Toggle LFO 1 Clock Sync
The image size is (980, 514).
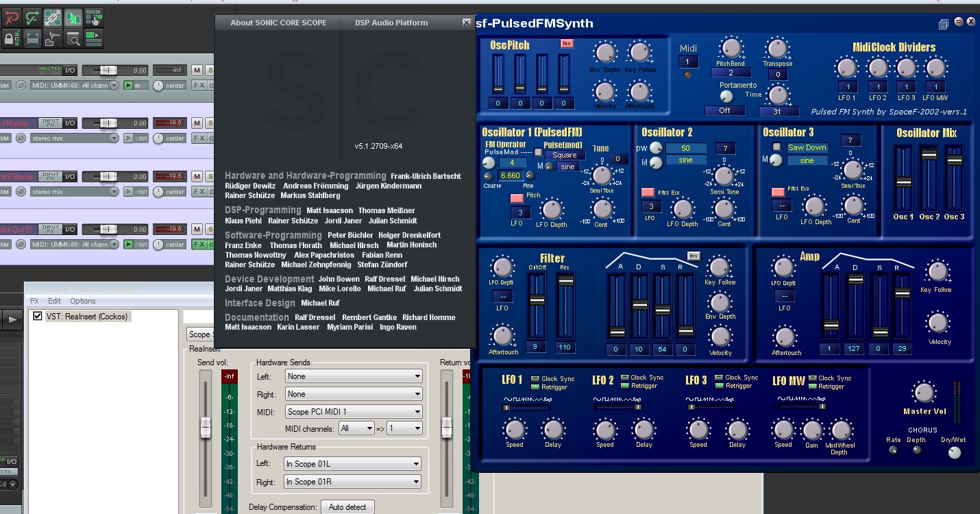pyautogui.click(x=535, y=378)
